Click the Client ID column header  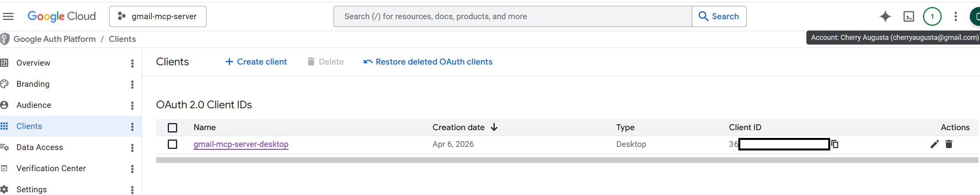pos(745,127)
